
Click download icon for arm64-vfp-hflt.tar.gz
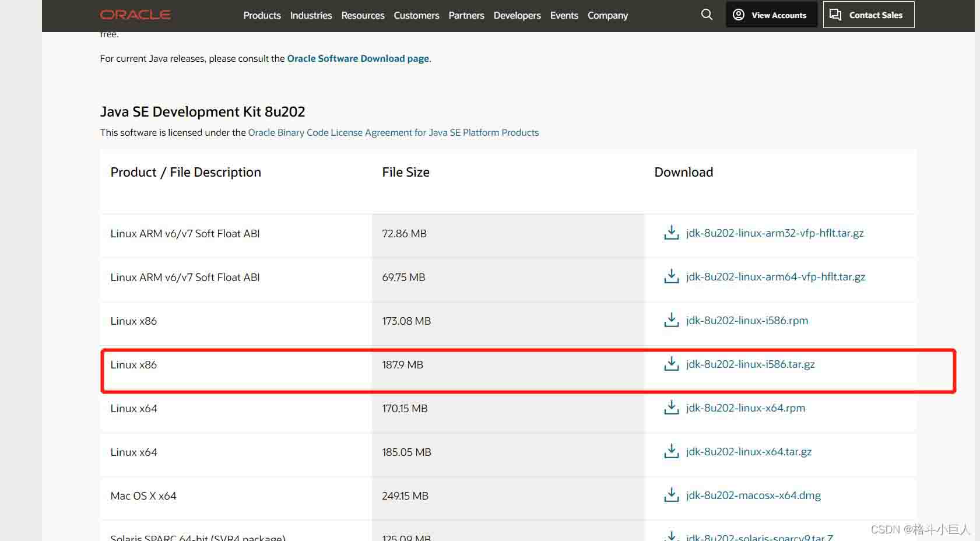click(672, 276)
